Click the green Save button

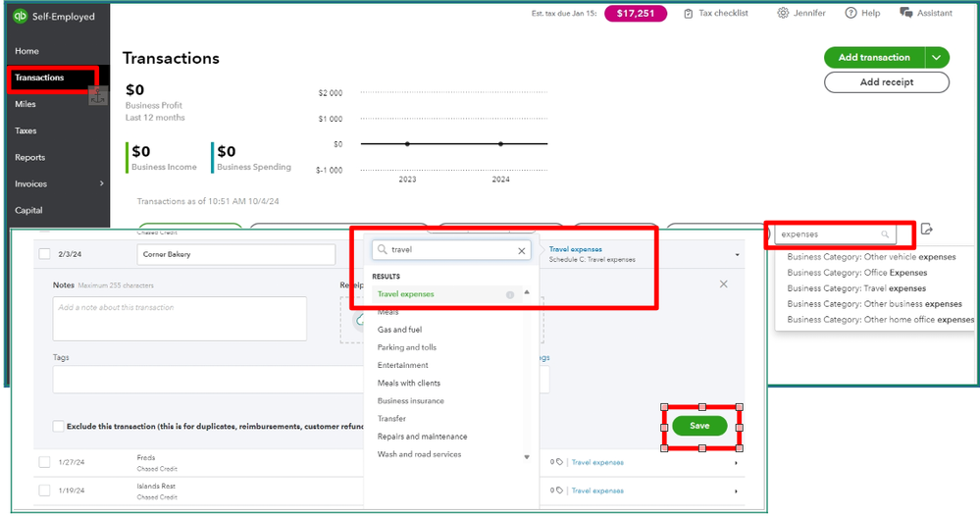(x=699, y=426)
